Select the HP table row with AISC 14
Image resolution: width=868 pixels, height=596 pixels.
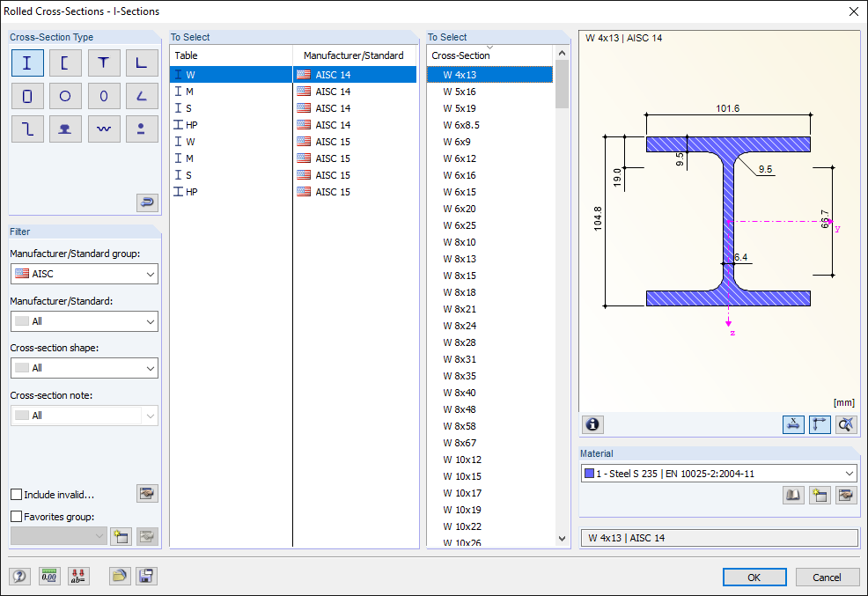pyautogui.click(x=293, y=125)
